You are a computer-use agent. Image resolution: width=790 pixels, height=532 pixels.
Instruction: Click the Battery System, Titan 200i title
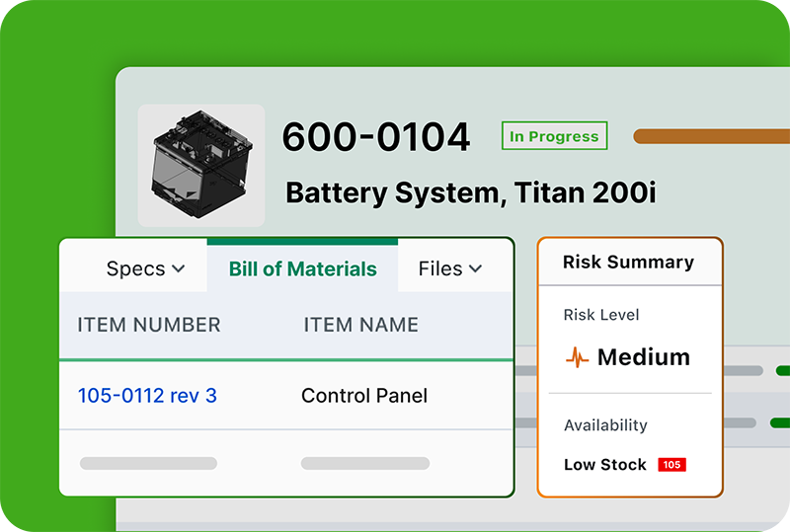click(x=470, y=192)
